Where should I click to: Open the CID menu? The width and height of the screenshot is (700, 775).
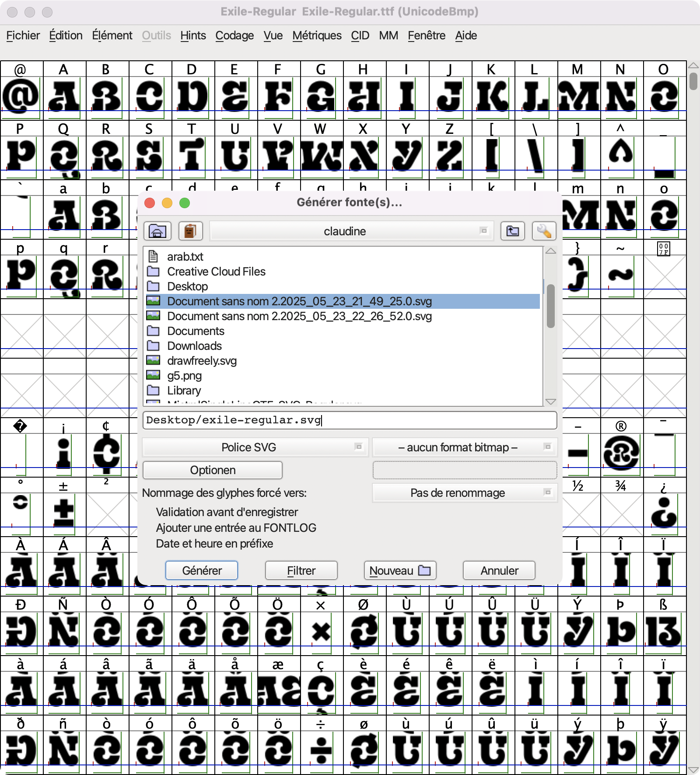pos(360,35)
